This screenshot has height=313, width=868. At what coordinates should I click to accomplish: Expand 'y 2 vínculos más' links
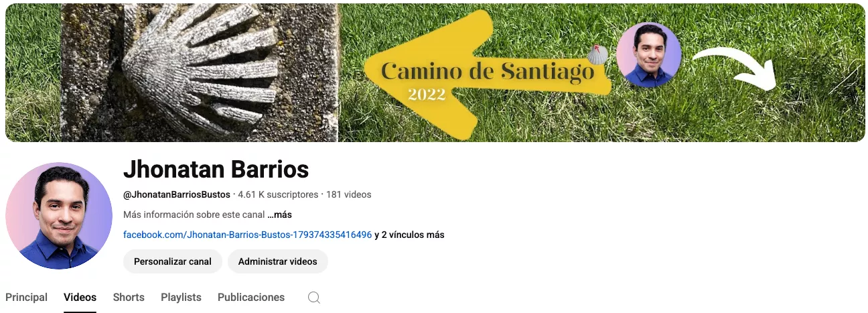coord(409,235)
